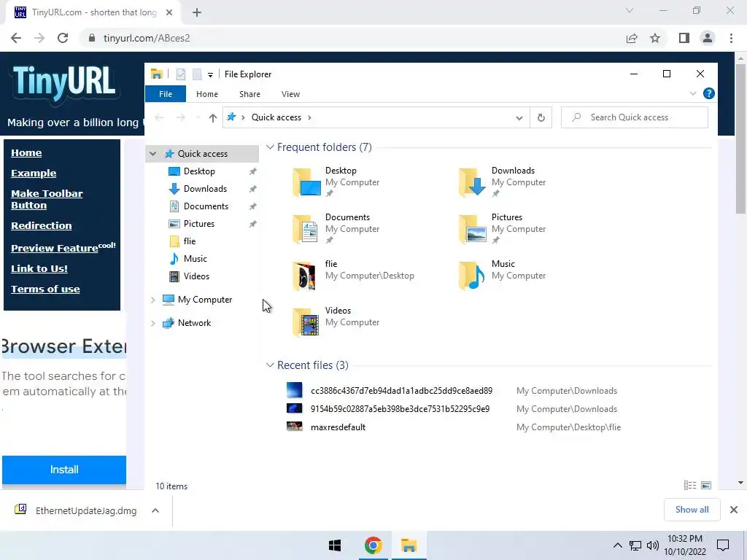Click the Desktop folder icon in Frequent folders
This screenshot has height=560, width=747.
click(x=306, y=182)
